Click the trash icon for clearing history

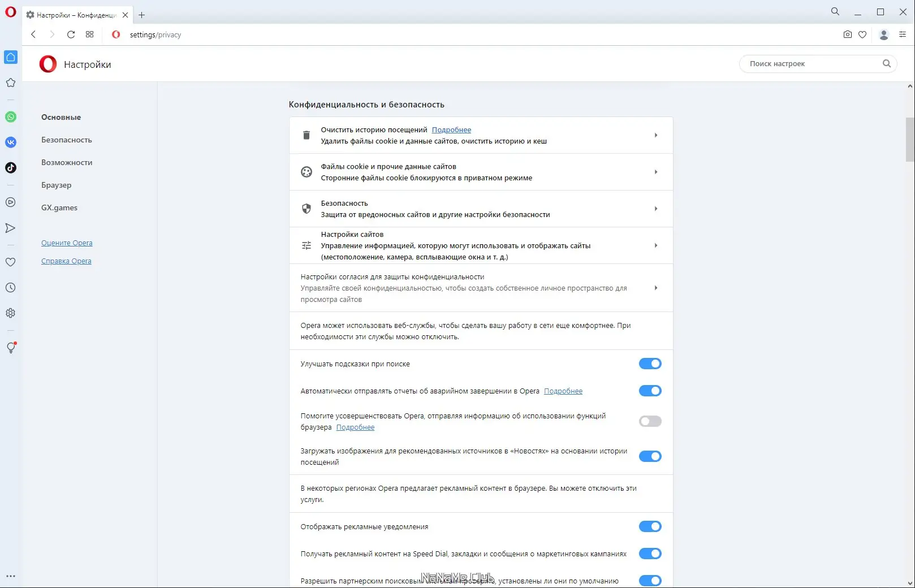307,135
